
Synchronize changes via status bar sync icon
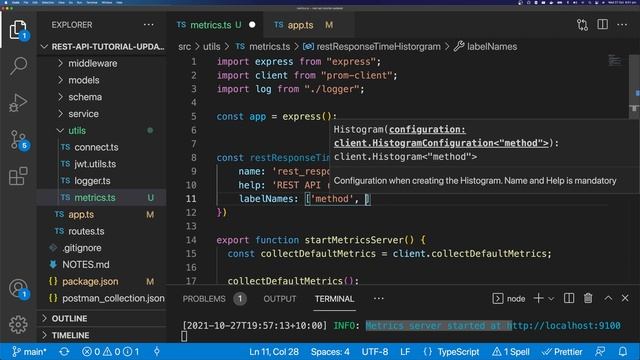(64, 352)
